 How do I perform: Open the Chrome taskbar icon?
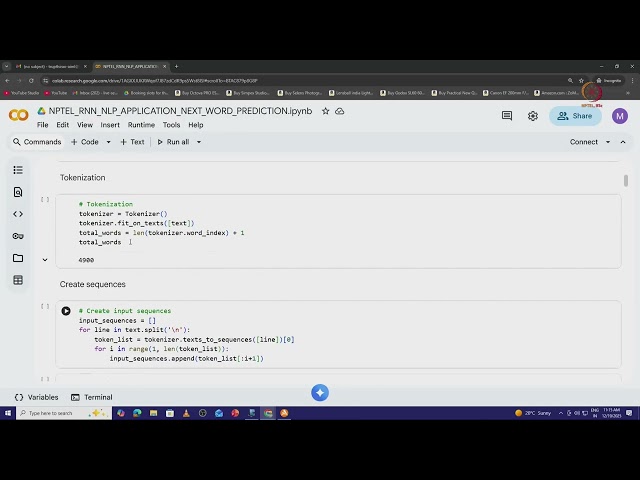pos(268,413)
